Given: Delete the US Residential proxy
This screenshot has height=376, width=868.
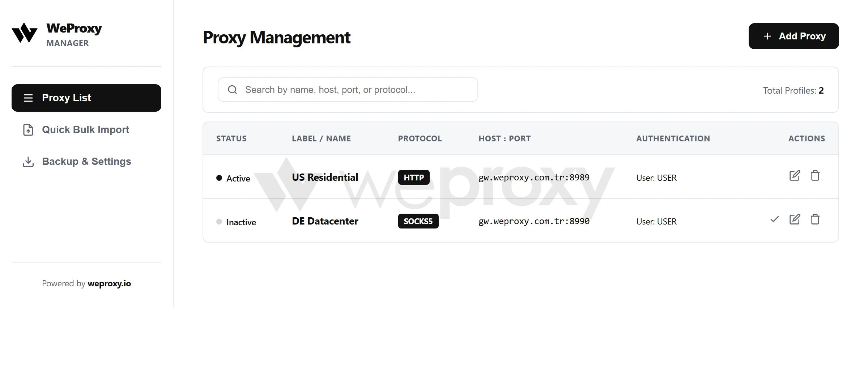Looking at the screenshot, I should [x=815, y=176].
